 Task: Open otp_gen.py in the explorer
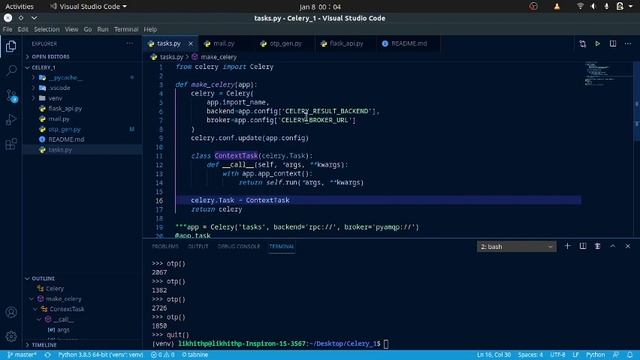64,129
